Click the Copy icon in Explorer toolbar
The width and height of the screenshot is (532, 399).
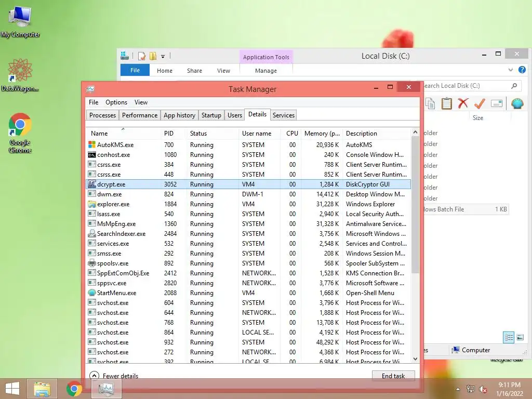(x=430, y=103)
